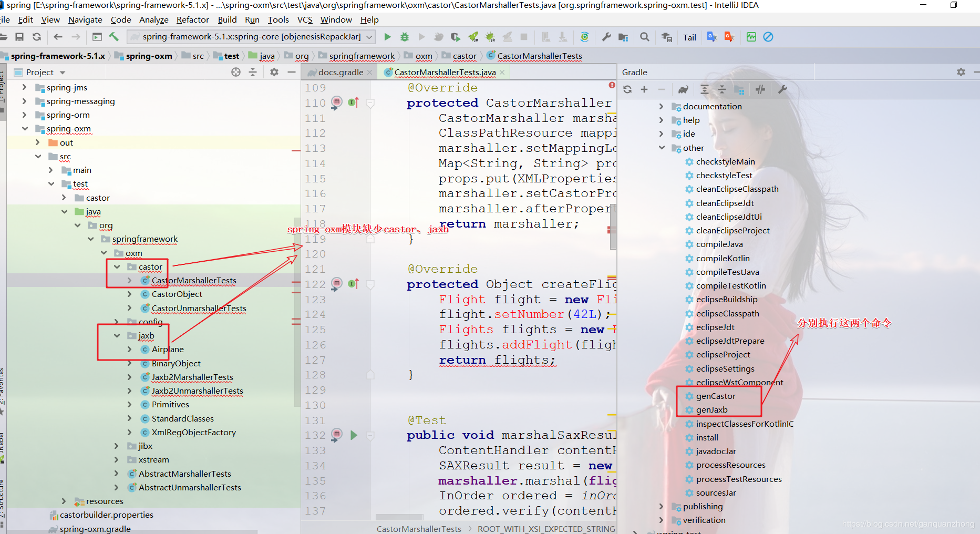Refresh all Gradle projects icon
The width and height of the screenshot is (980, 534).
pos(627,89)
